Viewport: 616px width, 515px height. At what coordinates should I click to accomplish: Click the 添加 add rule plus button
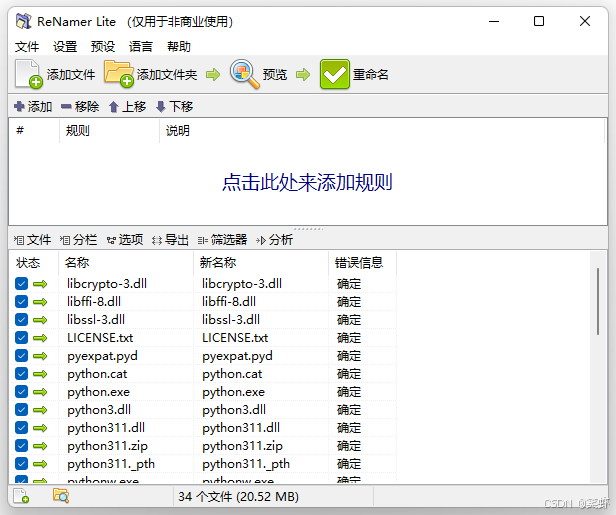(x=33, y=106)
